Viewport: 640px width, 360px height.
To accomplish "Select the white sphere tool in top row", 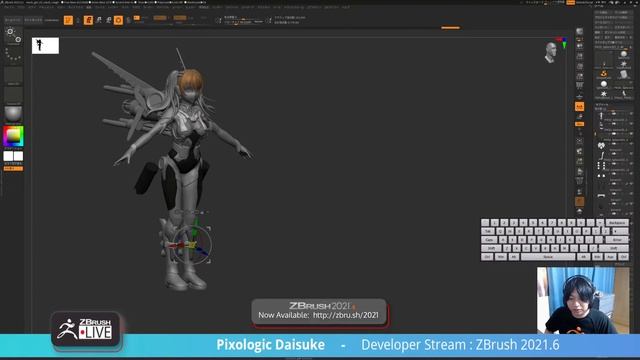I will pyautogui.click(x=623, y=54).
